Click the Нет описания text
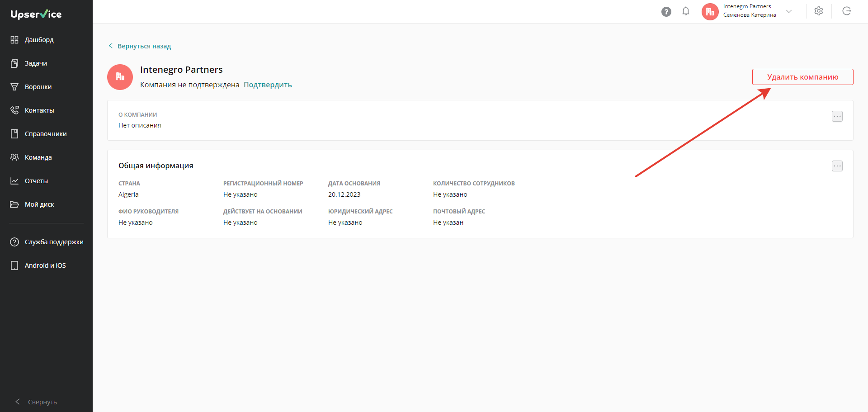The image size is (868, 412). [140, 125]
